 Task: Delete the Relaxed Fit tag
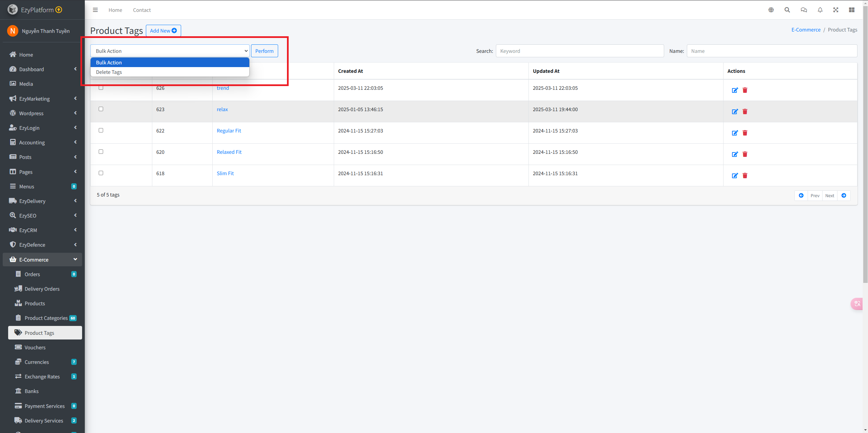point(745,154)
